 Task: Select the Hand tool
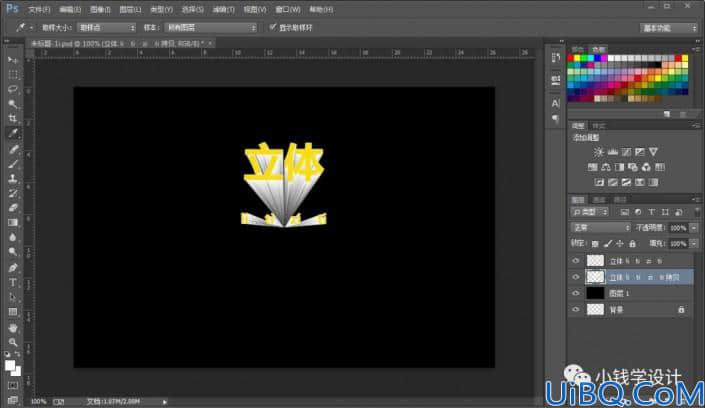(x=13, y=327)
